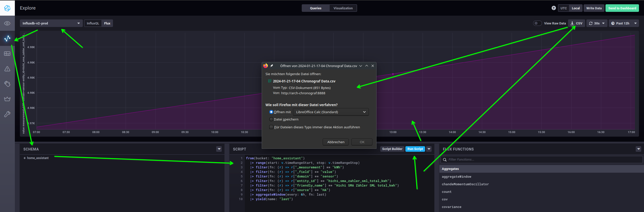
Task: Open the Dashboards grid icon
Action: pyautogui.click(x=7, y=53)
